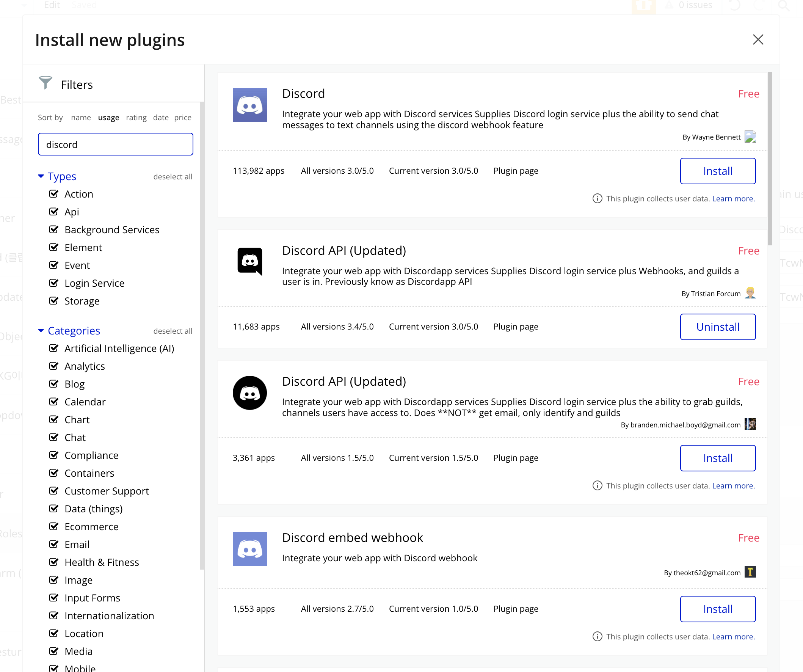Click Tristian Forcum's avatar icon
Image resolution: width=803 pixels, height=672 pixels.
pyautogui.click(x=750, y=293)
